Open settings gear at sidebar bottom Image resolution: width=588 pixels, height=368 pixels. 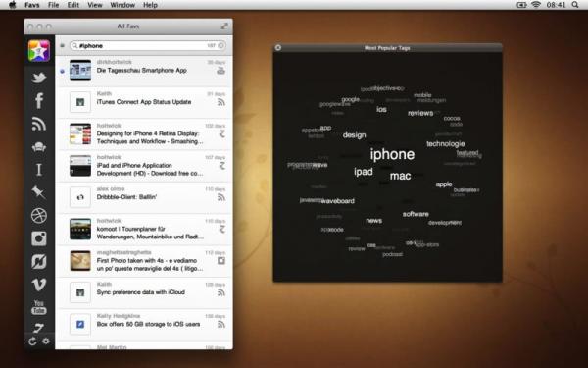click(46, 341)
